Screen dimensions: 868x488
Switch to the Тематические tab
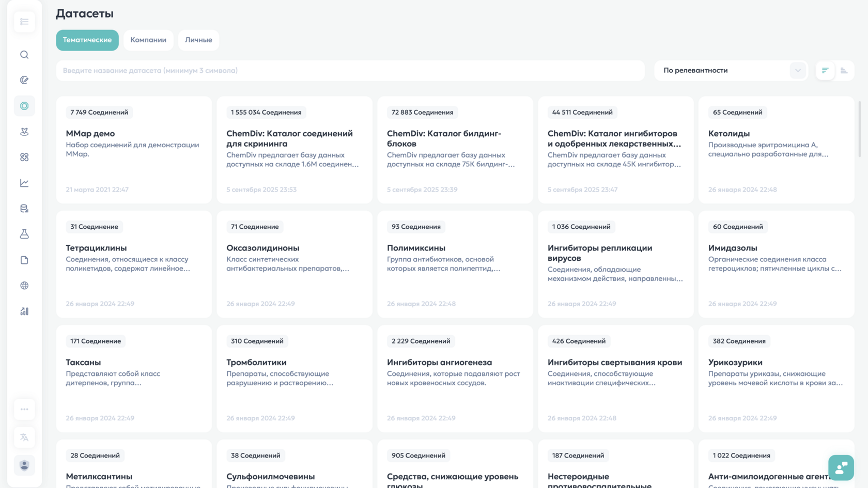pyautogui.click(x=87, y=40)
